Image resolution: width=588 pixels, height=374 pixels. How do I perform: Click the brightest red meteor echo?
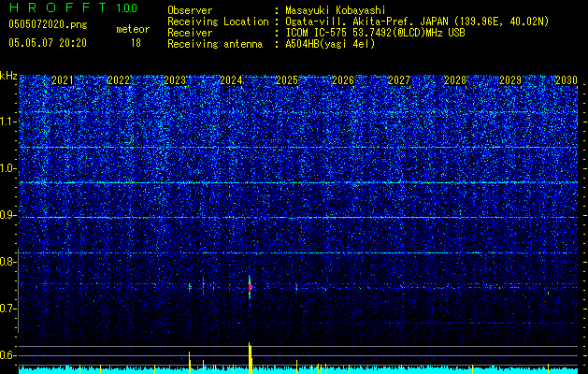pos(250,288)
